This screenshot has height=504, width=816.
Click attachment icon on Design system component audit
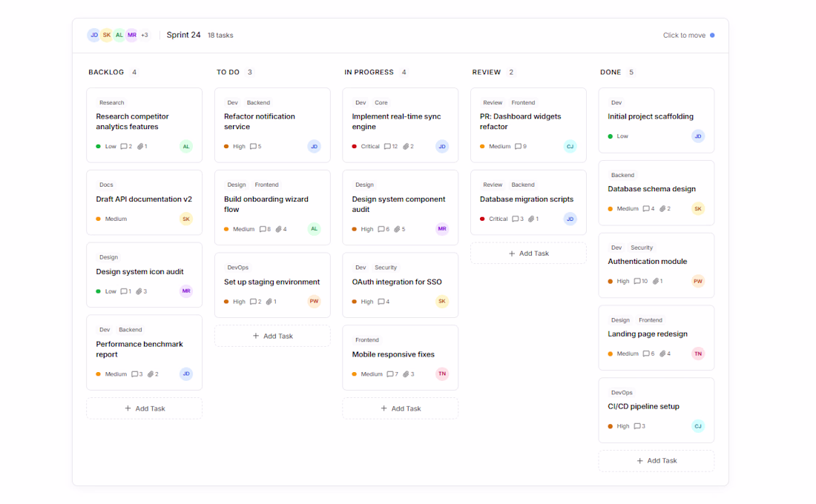coord(397,229)
